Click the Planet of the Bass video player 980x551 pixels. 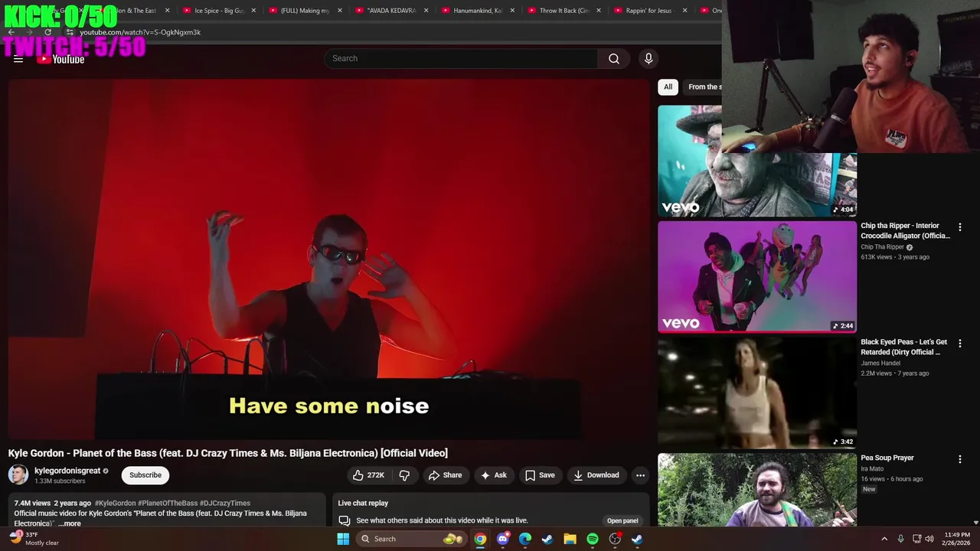click(328, 259)
